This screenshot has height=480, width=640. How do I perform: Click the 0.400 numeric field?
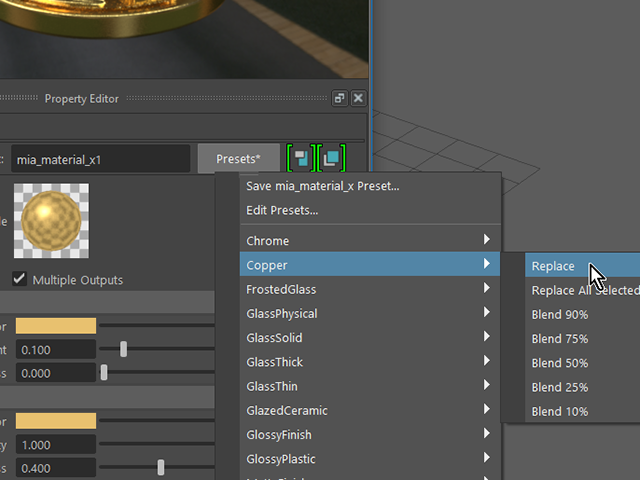[x=56, y=468]
